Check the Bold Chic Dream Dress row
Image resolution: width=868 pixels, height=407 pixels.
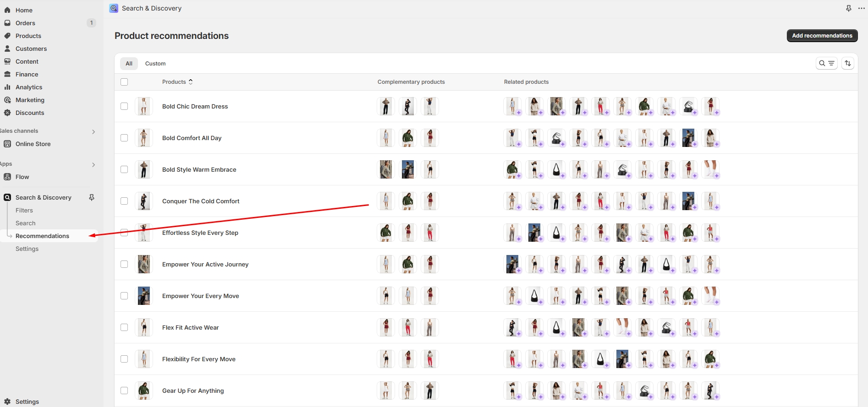point(124,106)
